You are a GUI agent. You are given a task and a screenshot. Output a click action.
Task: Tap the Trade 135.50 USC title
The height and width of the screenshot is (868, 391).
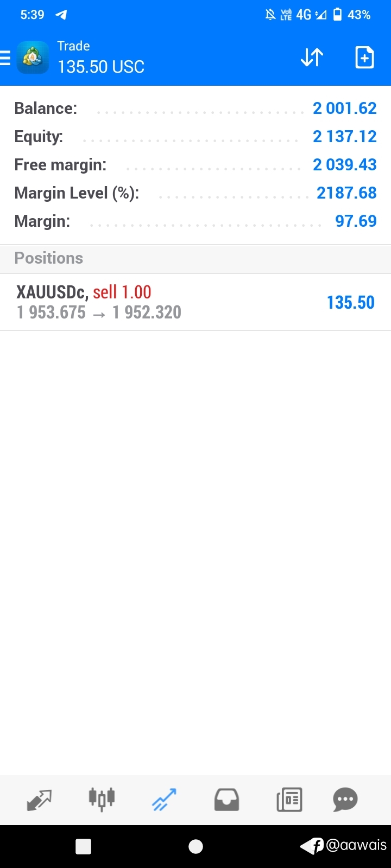coord(101,57)
